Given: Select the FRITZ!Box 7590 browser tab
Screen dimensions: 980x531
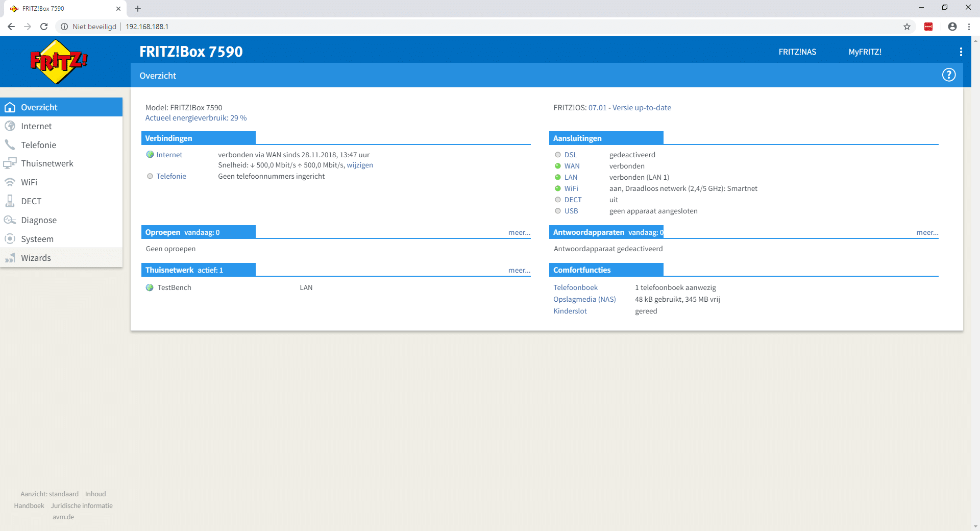Looking at the screenshot, I should 65,9.
